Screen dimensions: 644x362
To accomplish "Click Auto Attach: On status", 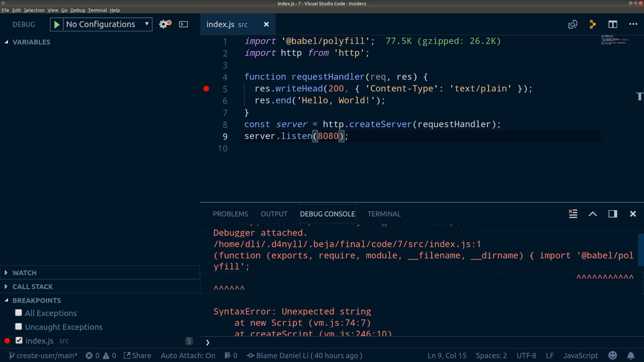I will click(188, 355).
